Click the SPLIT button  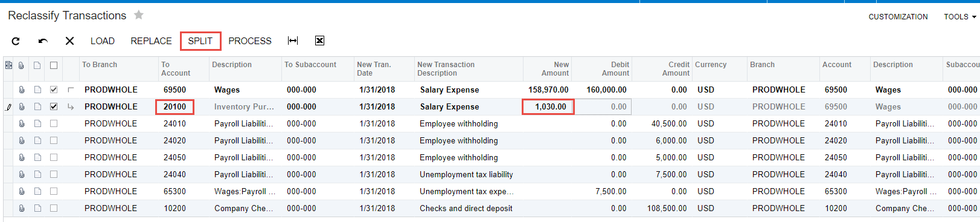pos(200,41)
